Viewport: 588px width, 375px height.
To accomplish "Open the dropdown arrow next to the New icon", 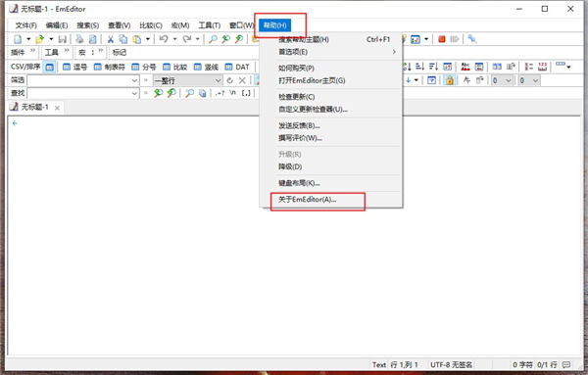I will 28,39.
